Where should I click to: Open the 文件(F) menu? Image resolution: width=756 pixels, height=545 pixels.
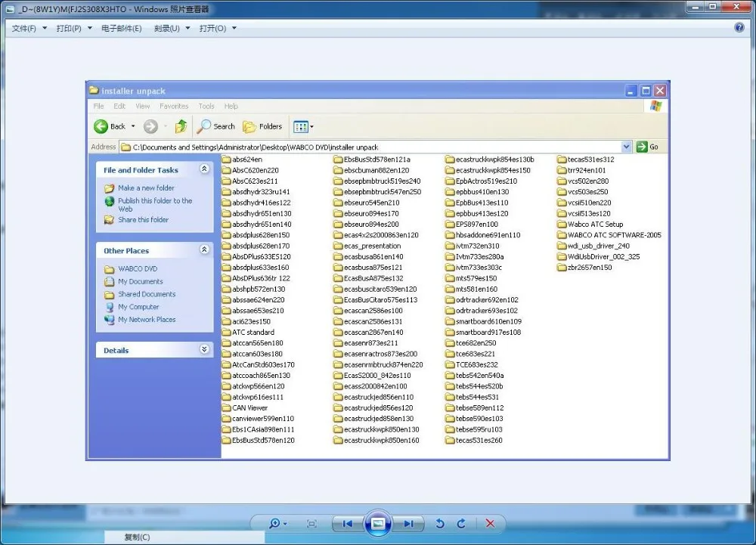pyautogui.click(x=29, y=29)
